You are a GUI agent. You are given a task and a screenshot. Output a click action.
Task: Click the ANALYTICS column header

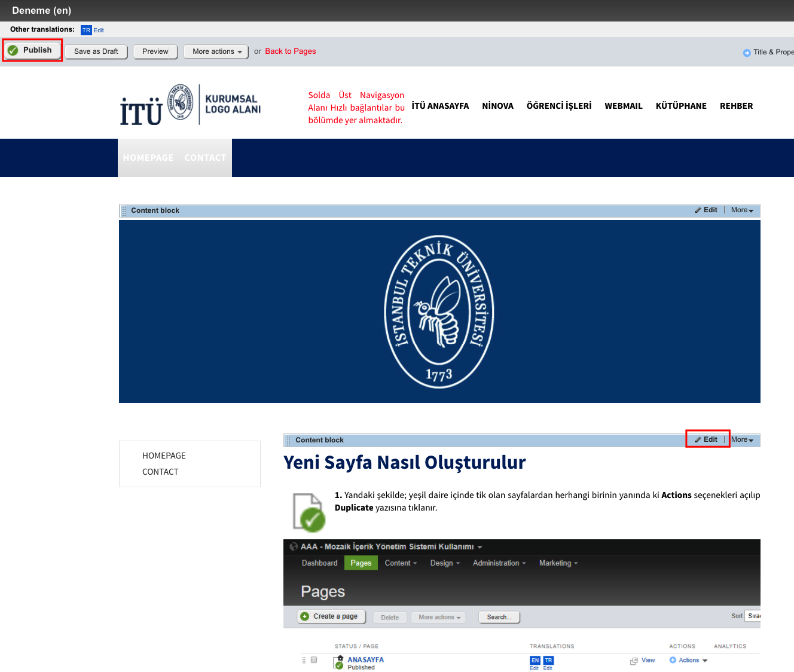point(730,646)
